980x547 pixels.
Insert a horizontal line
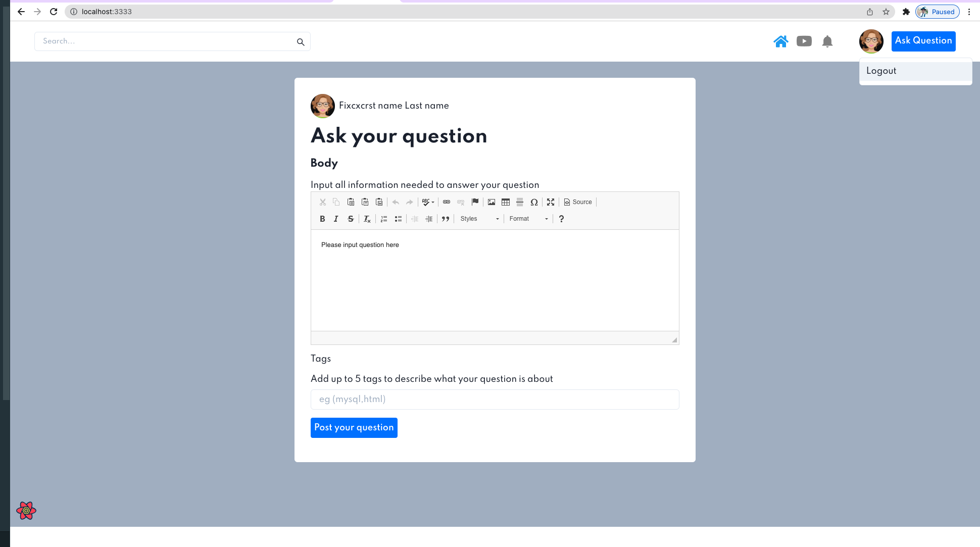click(520, 202)
